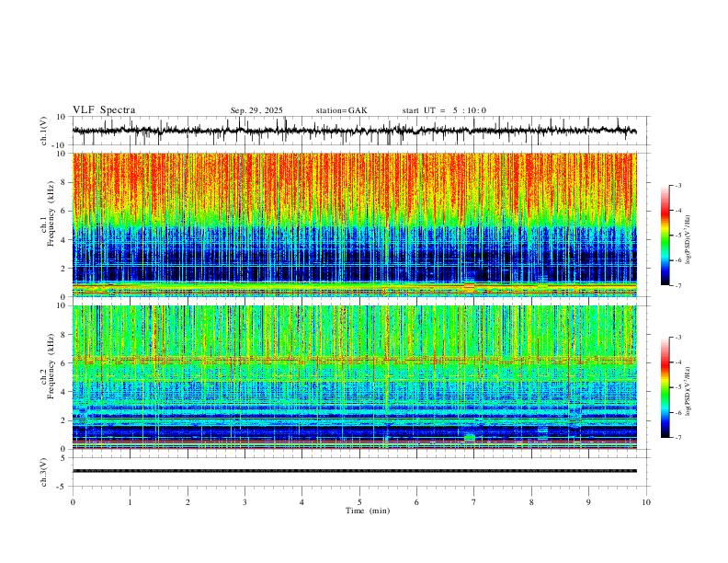The width and height of the screenshot is (728, 563).
Task: Click the "station=GAK" header text
Action: (x=341, y=110)
